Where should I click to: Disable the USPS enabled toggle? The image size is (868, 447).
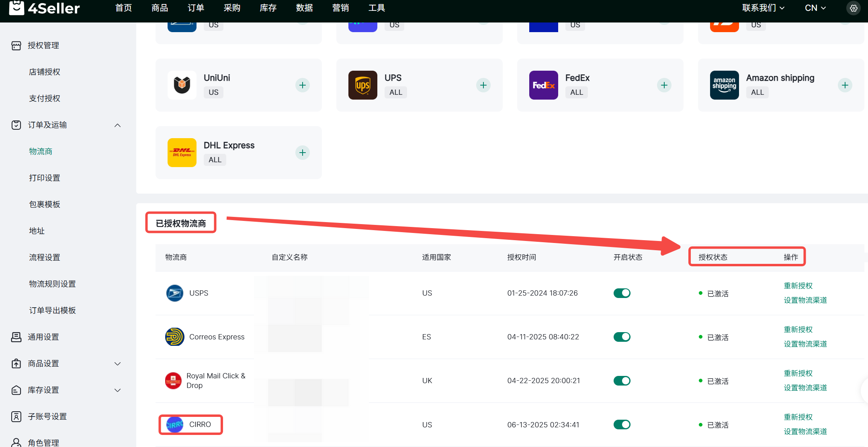click(622, 293)
